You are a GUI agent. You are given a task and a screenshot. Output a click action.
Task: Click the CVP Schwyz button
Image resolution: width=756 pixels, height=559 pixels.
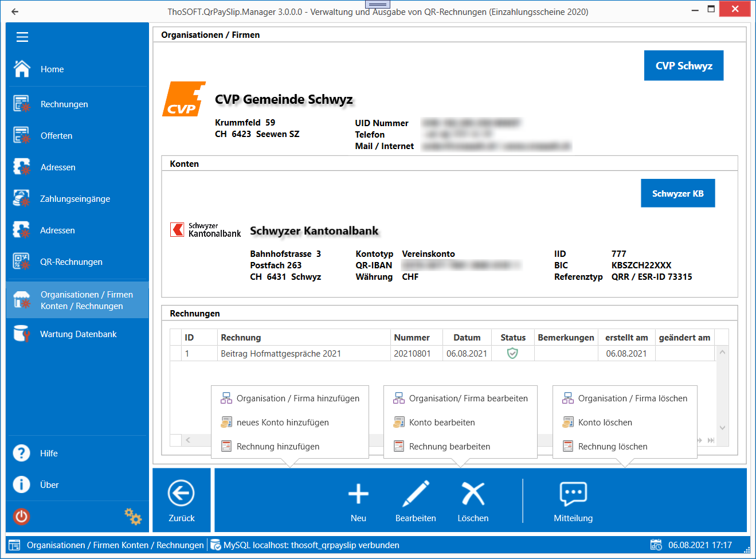tap(684, 65)
